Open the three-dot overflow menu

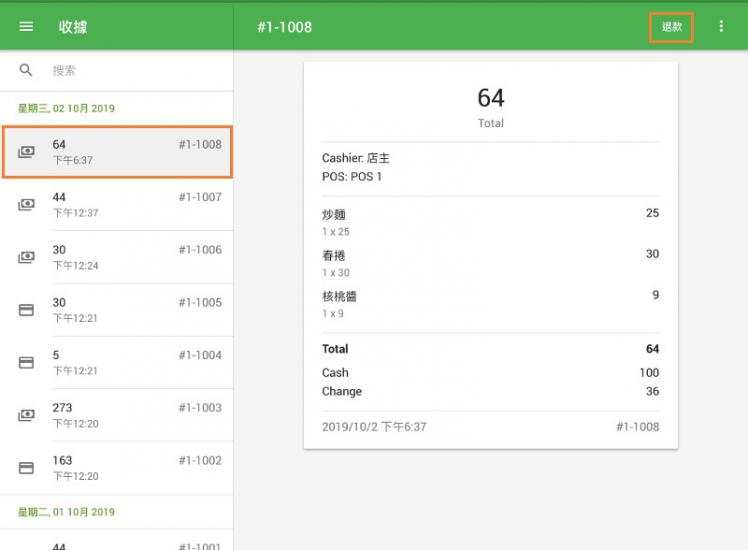pos(721,26)
